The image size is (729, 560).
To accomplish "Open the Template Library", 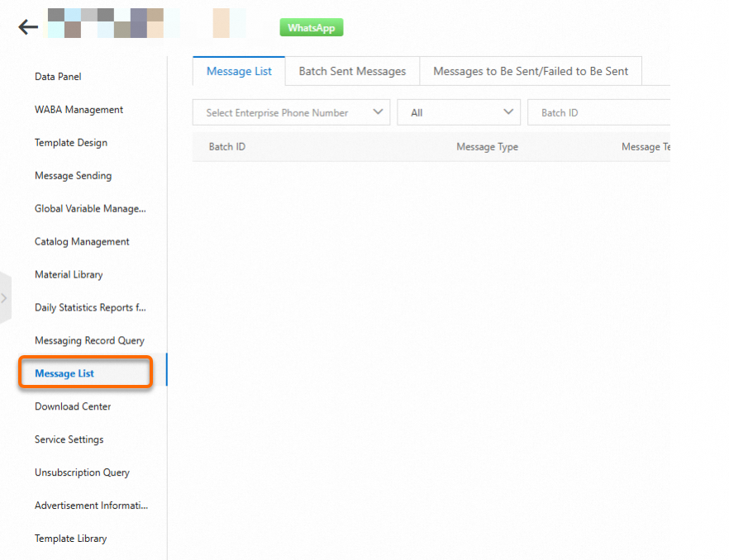I will coord(71,539).
